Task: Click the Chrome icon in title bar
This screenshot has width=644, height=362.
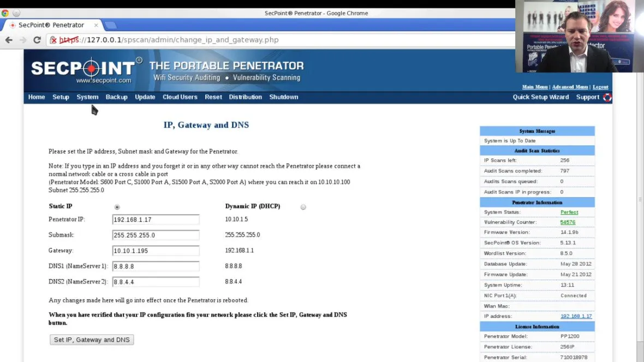Action: 5,13
